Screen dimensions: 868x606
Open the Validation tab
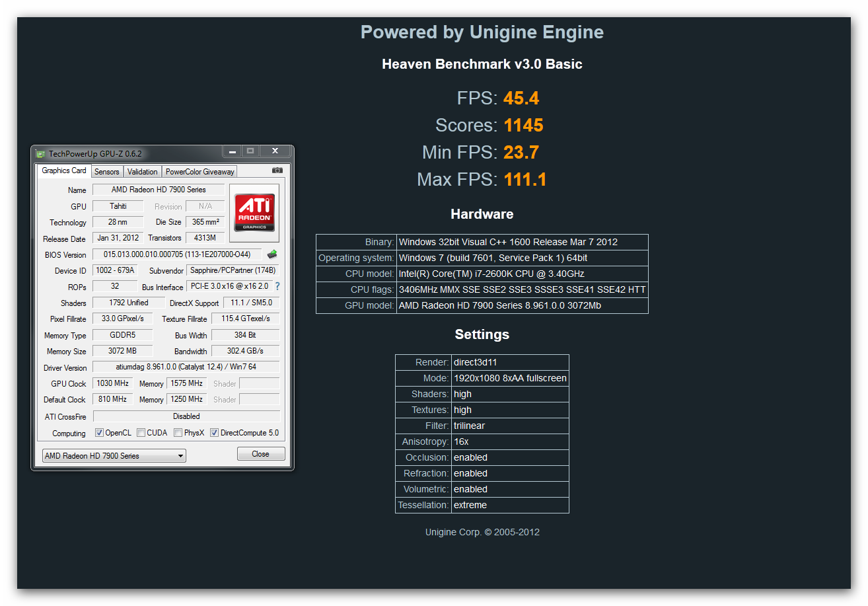click(x=143, y=172)
